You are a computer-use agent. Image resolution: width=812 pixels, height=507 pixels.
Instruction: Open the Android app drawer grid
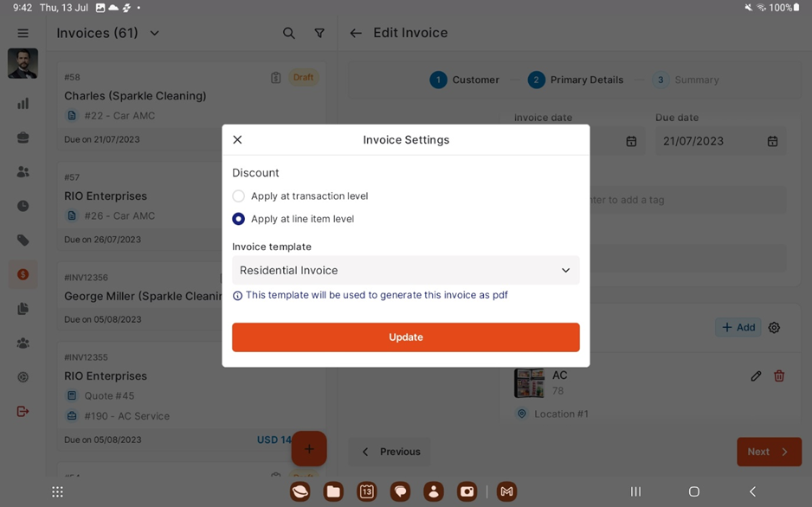pos(57,491)
